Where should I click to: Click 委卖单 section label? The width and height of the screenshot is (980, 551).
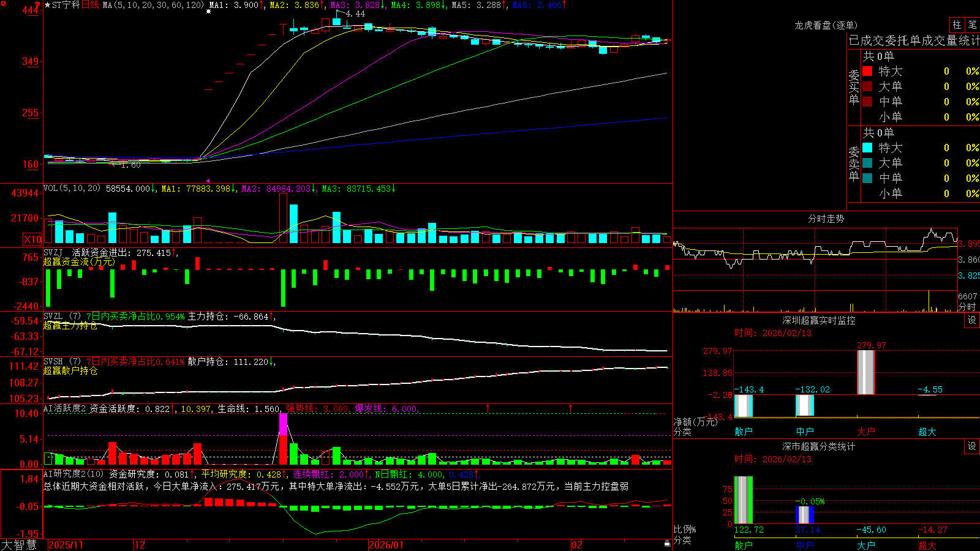pos(854,163)
